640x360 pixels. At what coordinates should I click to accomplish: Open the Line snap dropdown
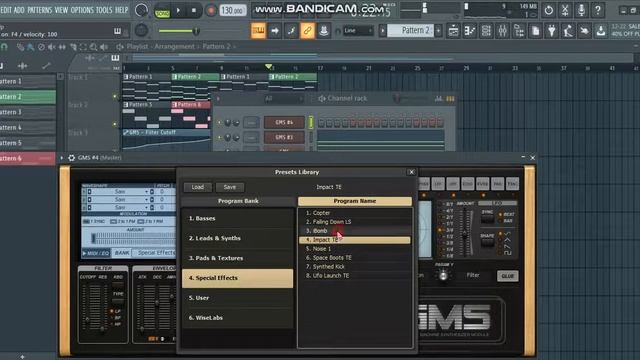click(x=358, y=31)
